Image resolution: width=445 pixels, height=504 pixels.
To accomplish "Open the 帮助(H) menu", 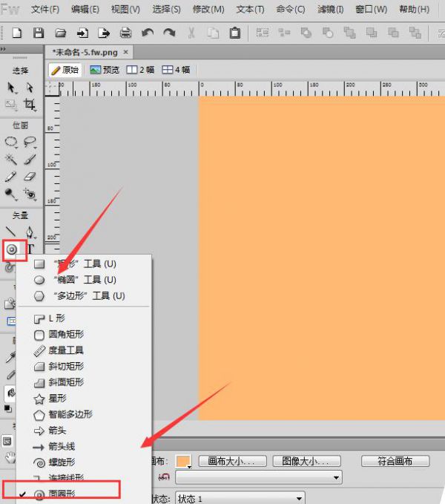I will point(414,10).
